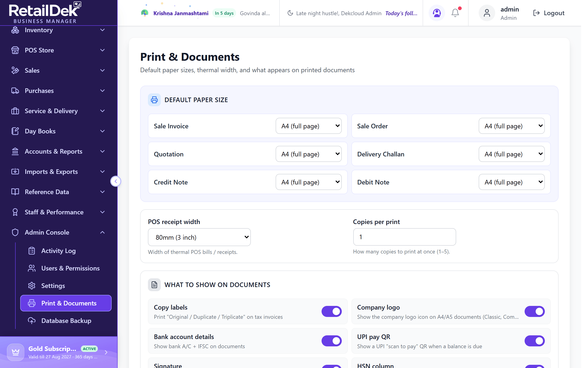Click the POS Store shop icon
Image resolution: width=588 pixels, height=368 pixels.
(15, 50)
